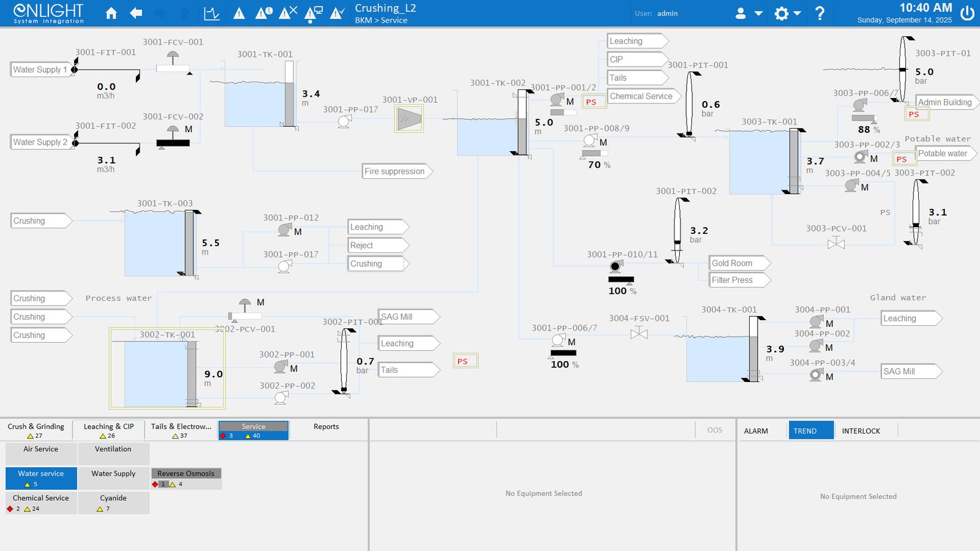
Task: Select the 3001-FCV-002 control valve
Action: click(173, 137)
